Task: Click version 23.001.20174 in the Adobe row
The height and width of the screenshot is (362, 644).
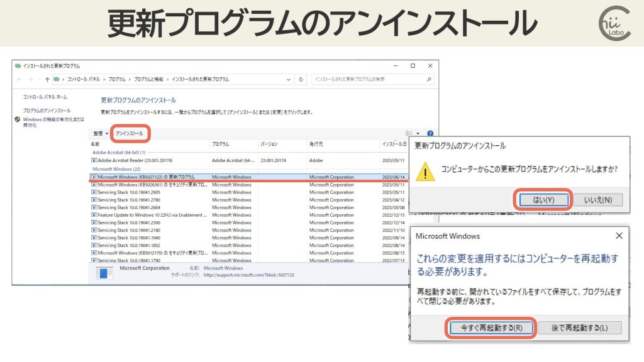Action: click(x=273, y=160)
